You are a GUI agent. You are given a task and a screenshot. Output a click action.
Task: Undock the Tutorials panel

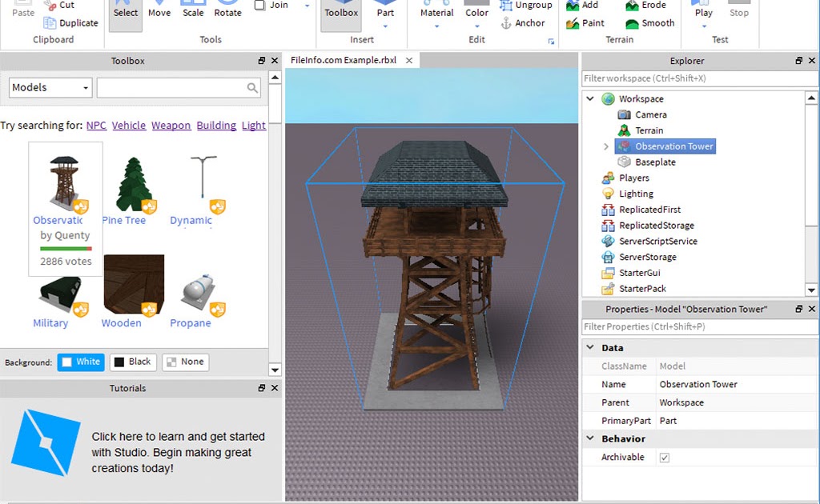[262, 388]
